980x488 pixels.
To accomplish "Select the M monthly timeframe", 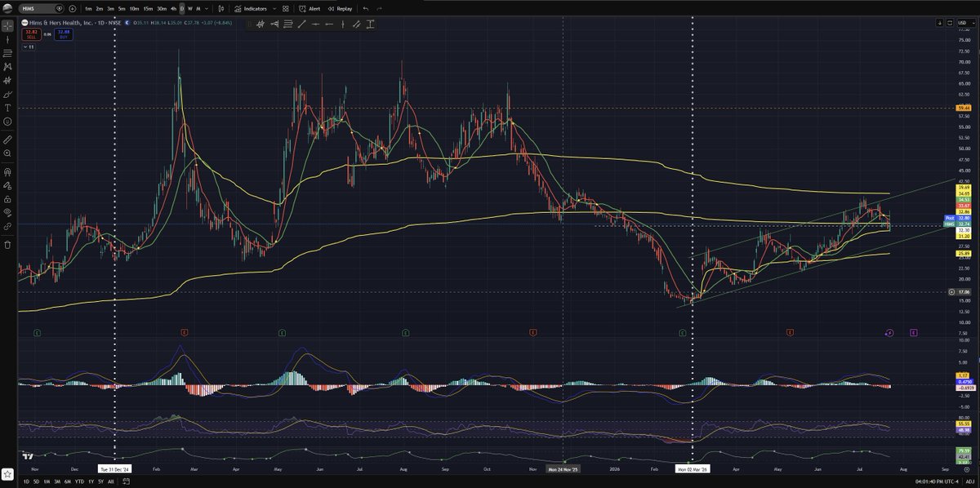I will coord(198,8).
